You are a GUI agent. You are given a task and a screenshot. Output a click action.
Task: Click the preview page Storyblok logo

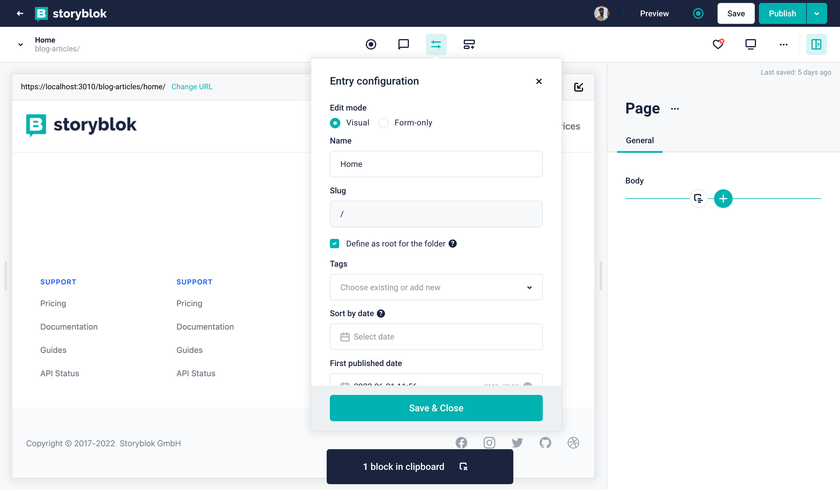tap(81, 125)
